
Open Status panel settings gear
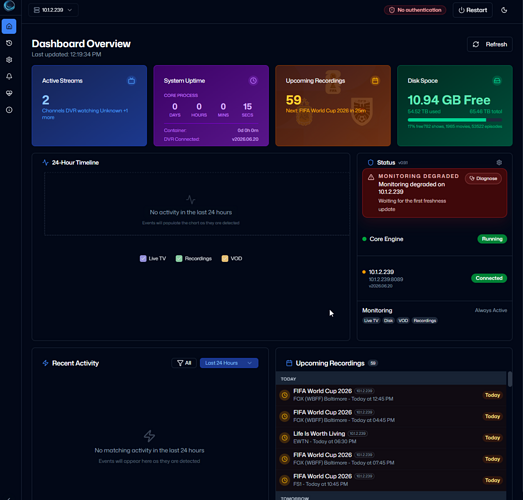coord(499,162)
